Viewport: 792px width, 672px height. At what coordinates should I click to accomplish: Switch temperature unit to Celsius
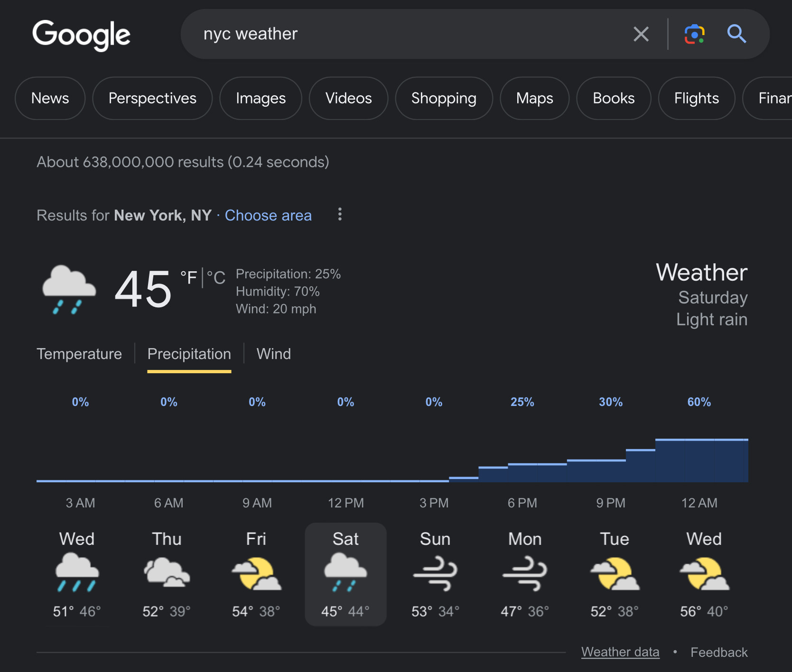tap(216, 277)
